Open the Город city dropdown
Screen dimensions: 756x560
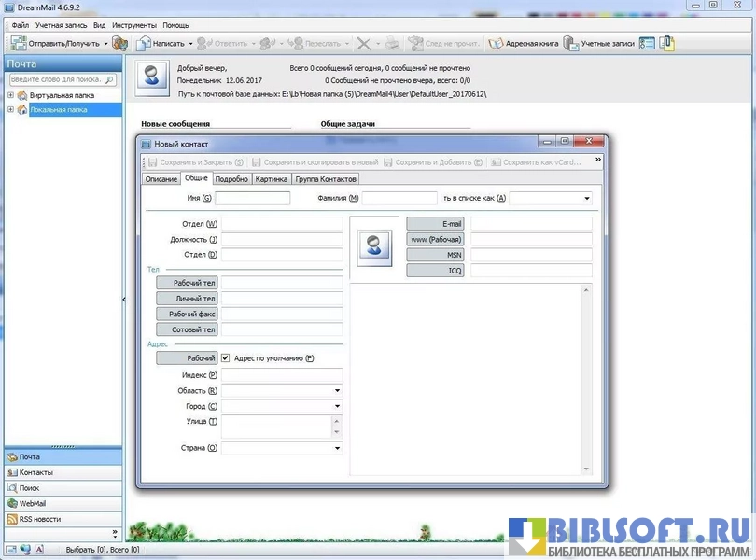(x=337, y=407)
